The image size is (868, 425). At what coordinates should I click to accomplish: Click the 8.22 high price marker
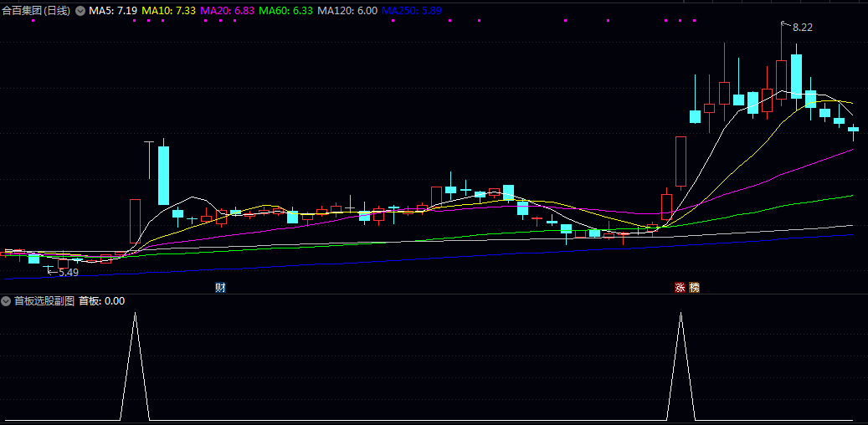pos(802,28)
